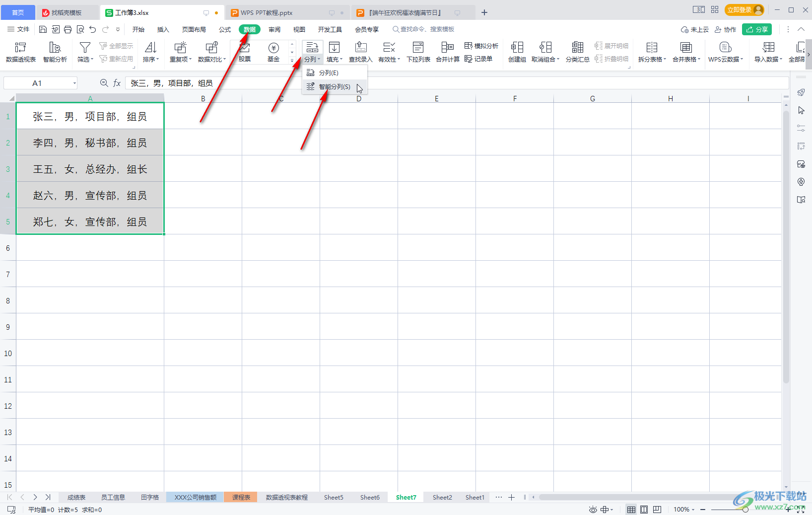This screenshot has height=515, width=812.
Task: Expand the 分列 split column dropdown
Action: point(312,59)
